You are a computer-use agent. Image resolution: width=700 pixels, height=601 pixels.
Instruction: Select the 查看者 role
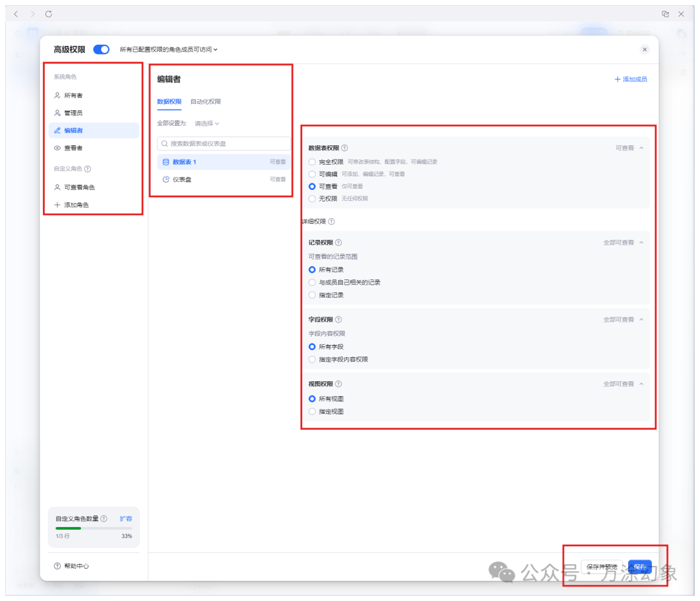click(94, 148)
